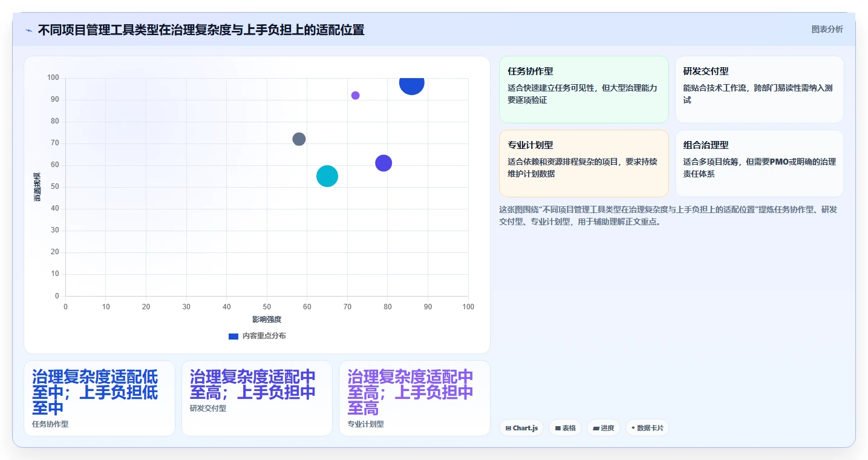Click x-axis tick label 50
The height and width of the screenshot is (460, 868).
point(267,307)
